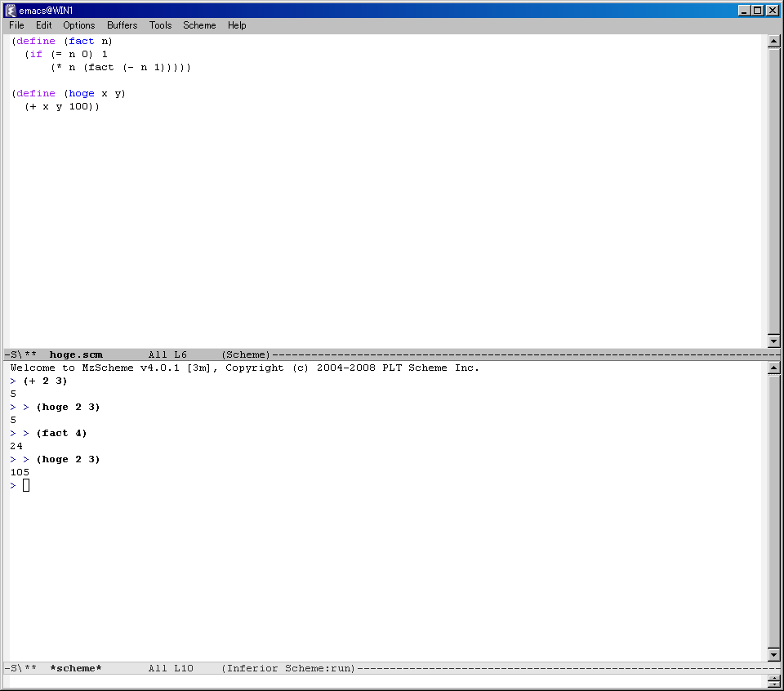Click the 'if' keyword in fact definition

pos(36,54)
